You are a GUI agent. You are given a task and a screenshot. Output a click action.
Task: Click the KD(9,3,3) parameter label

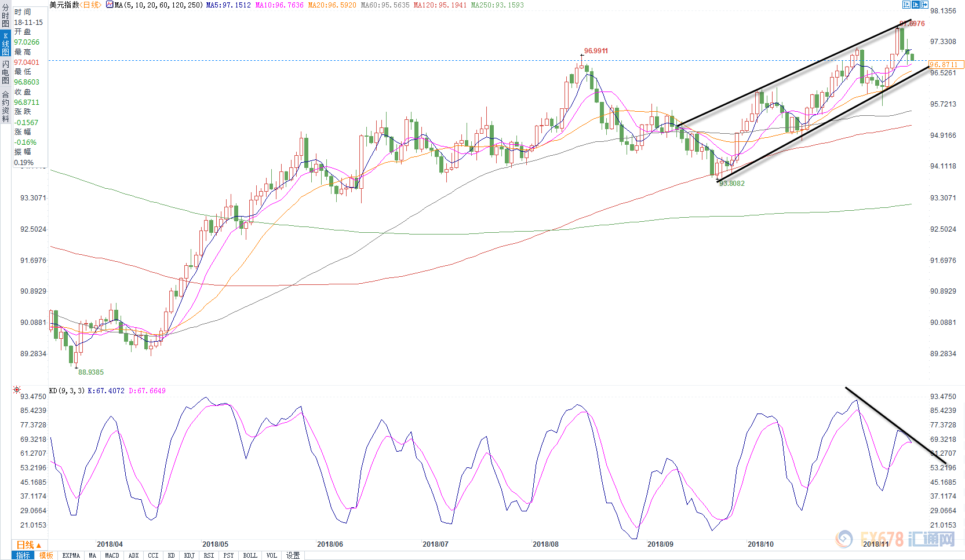coord(67,391)
